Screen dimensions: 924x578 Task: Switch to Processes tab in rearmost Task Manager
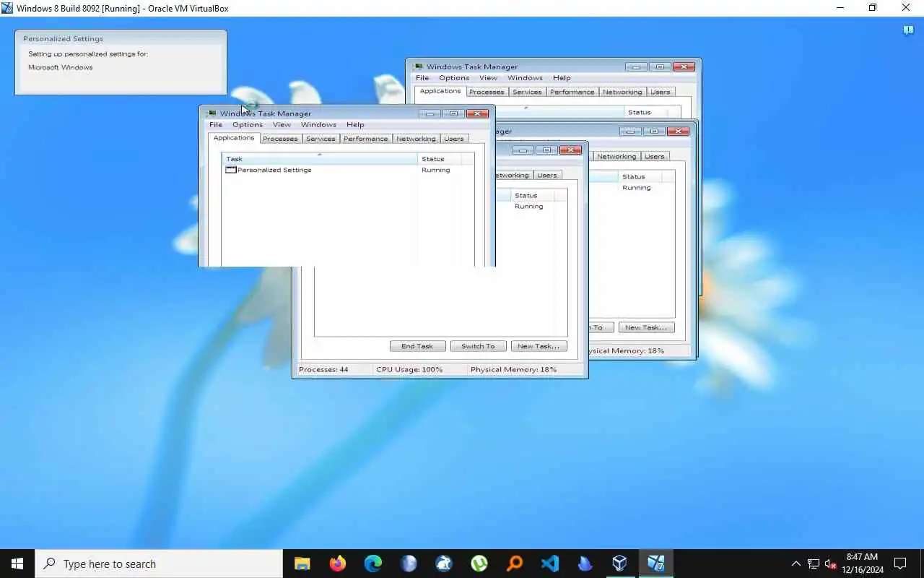[x=487, y=92]
